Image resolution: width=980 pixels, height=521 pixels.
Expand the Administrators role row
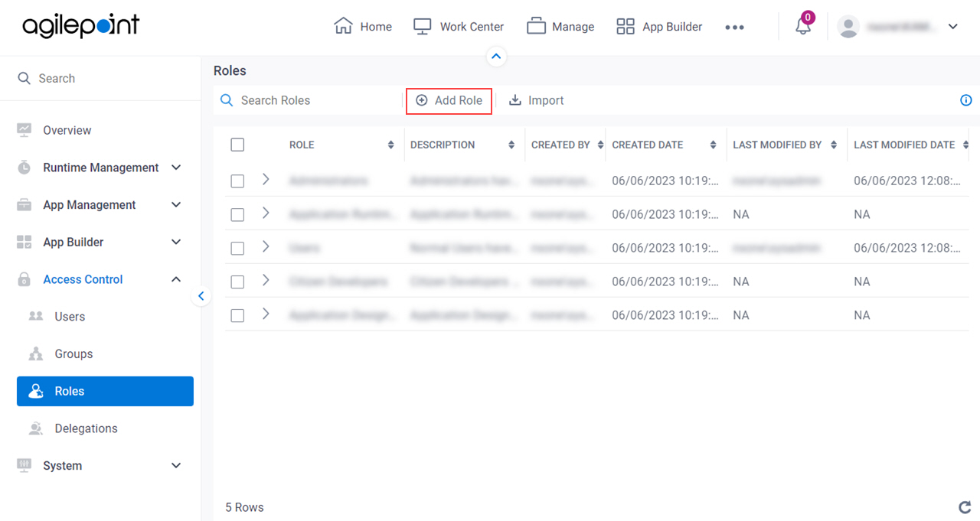pos(266,179)
